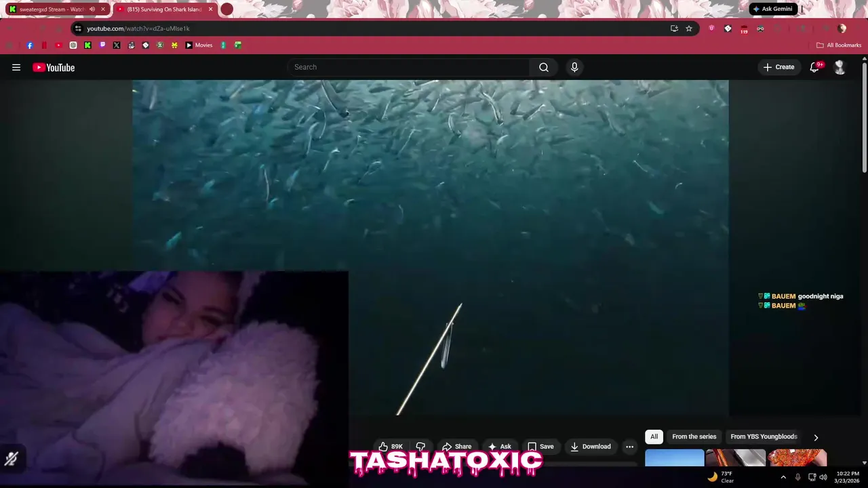Start voice search with the microphone icon
The height and width of the screenshot is (488, 868).
click(574, 67)
